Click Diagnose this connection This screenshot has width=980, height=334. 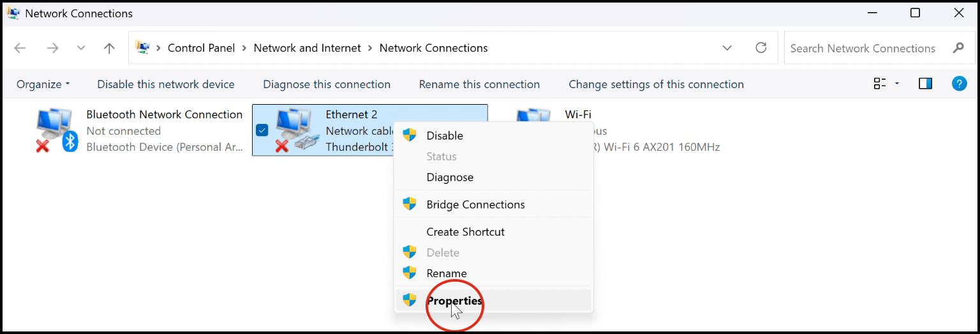click(327, 84)
